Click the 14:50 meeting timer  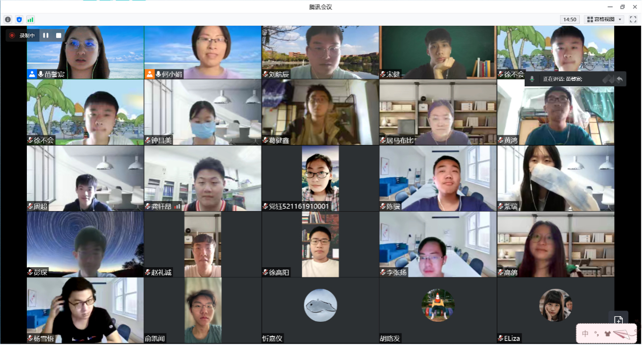tap(570, 19)
